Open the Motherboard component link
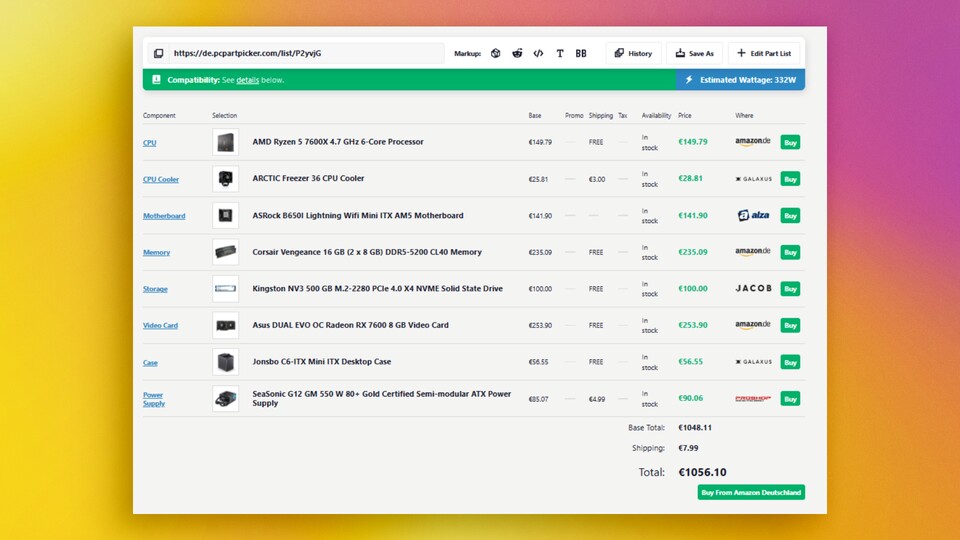Image resolution: width=960 pixels, height=540 pixels. pyautogui.click(x=164, y=216)
